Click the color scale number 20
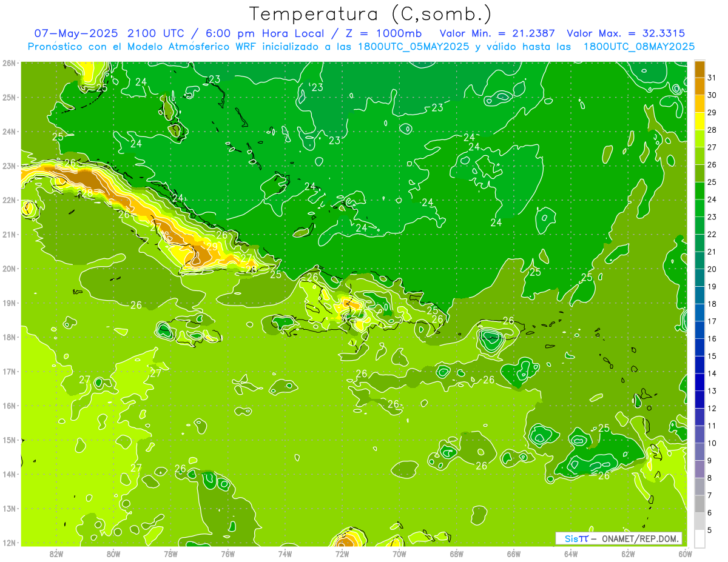The width and height of the screenshot is (728, 562). [712, 269]
